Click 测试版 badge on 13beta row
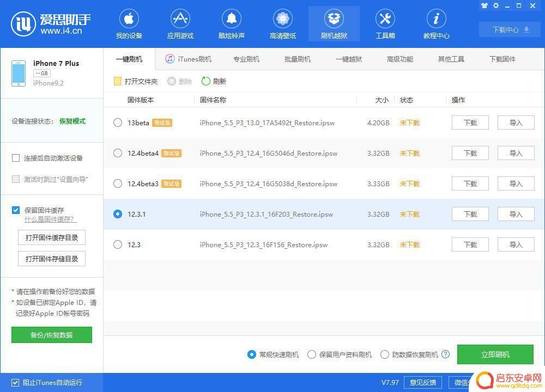Viewport: 545px width, 392px height. pos(162,122)
